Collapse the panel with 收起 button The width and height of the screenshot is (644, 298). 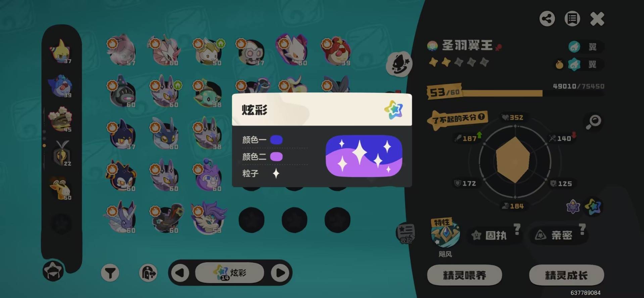[406, 233]
